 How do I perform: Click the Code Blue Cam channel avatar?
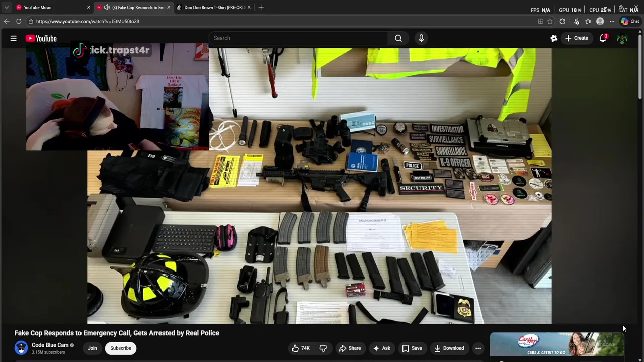tap(21, 348)
